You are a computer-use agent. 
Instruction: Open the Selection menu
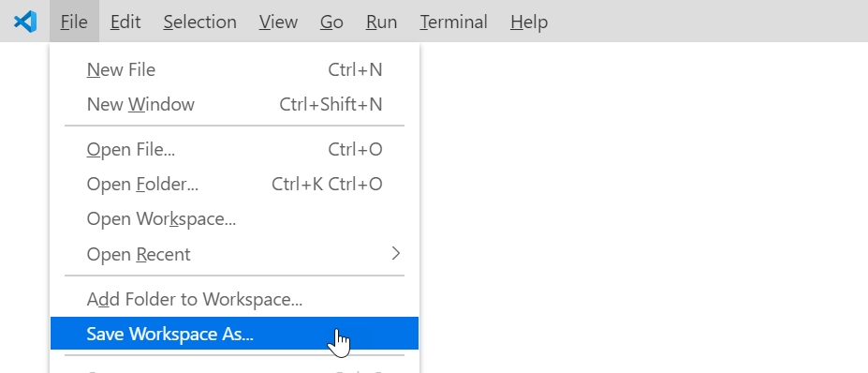click(199, 22)
